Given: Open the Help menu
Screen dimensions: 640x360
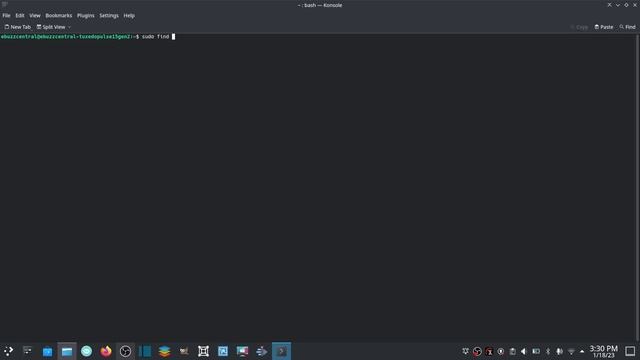Looking at the screenshot, I should tap(129, 16).
